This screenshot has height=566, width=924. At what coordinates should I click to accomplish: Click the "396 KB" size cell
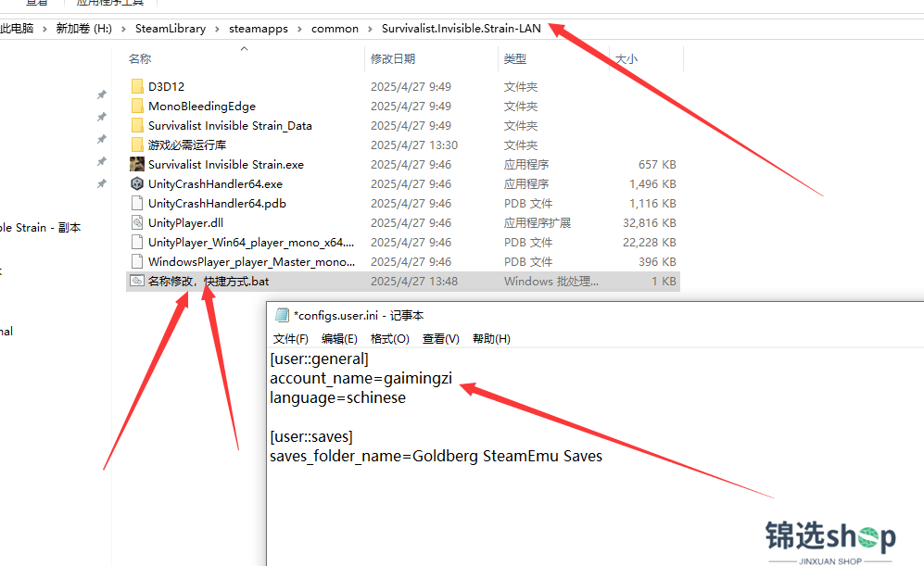pyautogui.click(x=657, y=261)
